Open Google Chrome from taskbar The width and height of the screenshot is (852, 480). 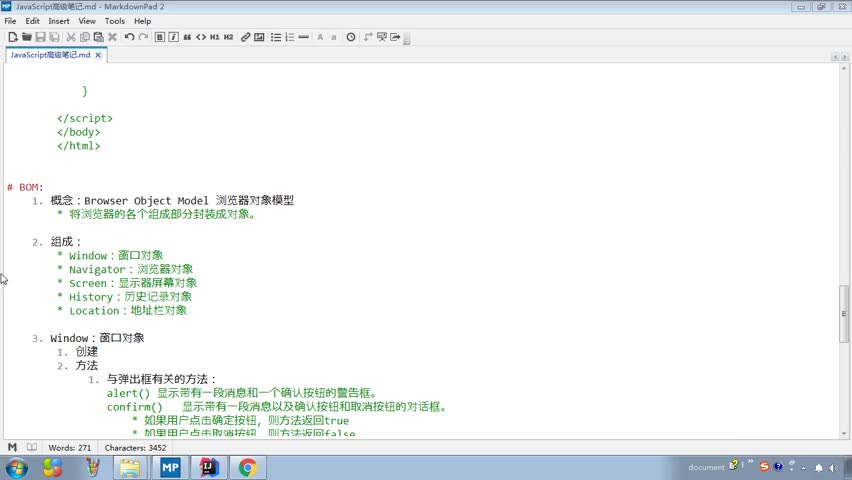(x=248, y=467)
